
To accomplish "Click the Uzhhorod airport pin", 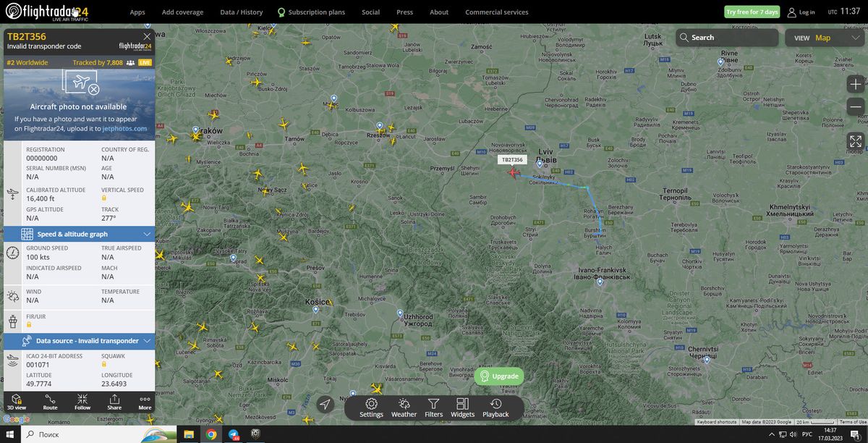I will [400, 313].
